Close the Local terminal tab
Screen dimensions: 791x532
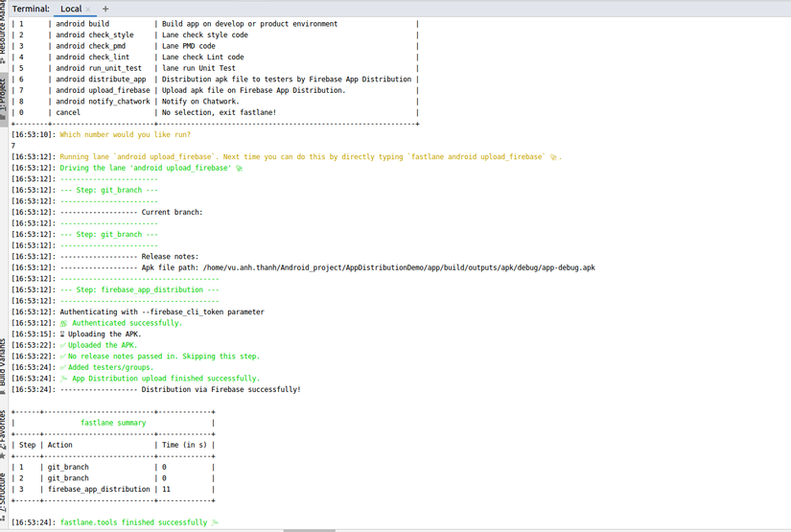[88, 9]
